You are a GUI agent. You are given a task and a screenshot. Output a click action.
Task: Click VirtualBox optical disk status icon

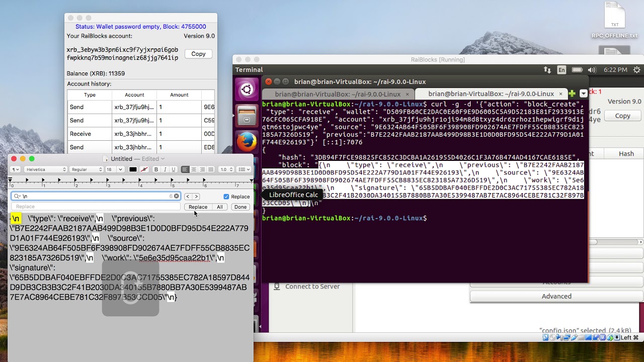pyautogui.click(x=553, y=337)
